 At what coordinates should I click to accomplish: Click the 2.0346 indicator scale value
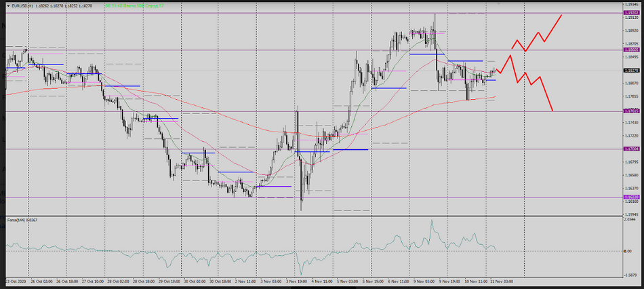pos(630,220)
